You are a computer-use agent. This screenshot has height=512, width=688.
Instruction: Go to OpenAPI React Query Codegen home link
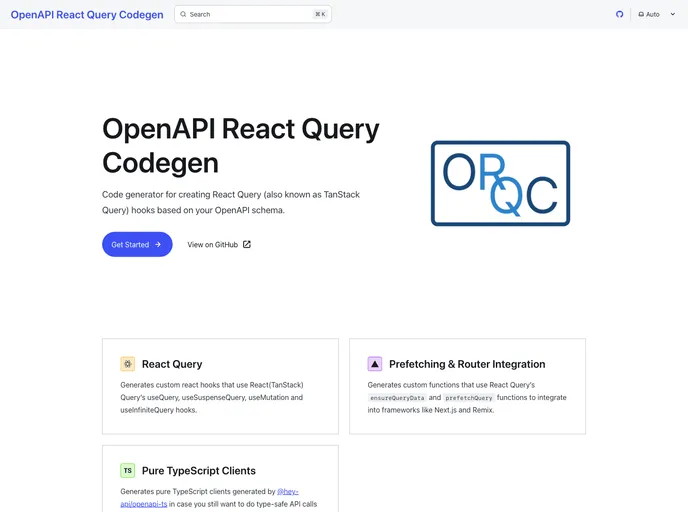87,14
